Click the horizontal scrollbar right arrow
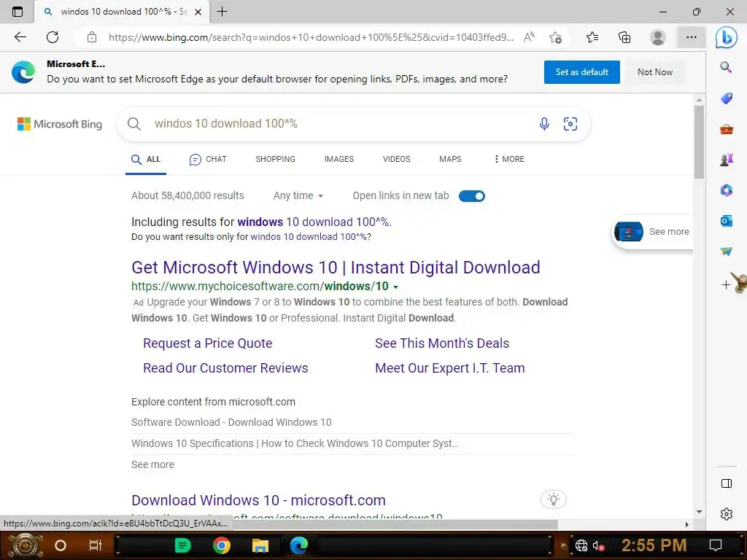The height and width of the screenshot is (560, 747). [x=686, y=524]
